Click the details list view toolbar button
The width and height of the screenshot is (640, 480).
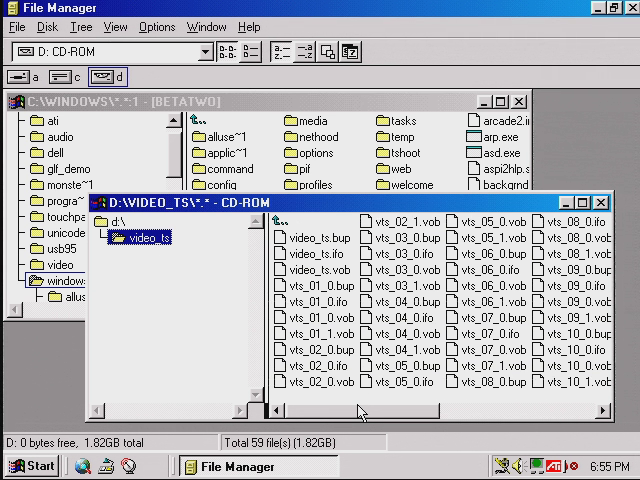tap(250, 52)
